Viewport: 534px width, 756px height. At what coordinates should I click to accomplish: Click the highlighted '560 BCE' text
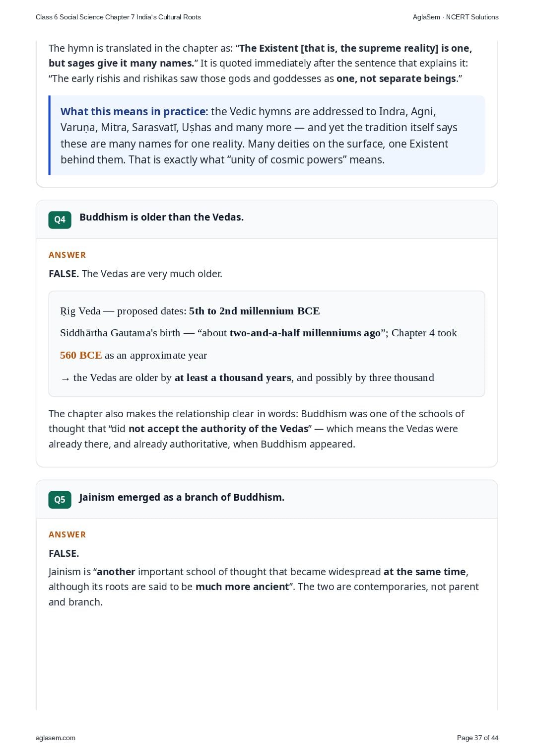[81, 355]
